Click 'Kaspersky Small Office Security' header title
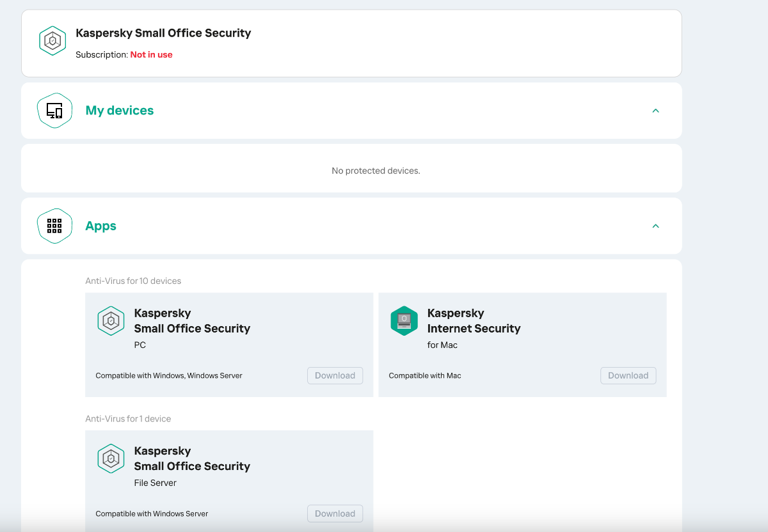Image resolution: width=768 pixels, height=532 pixels. point(163,33)
